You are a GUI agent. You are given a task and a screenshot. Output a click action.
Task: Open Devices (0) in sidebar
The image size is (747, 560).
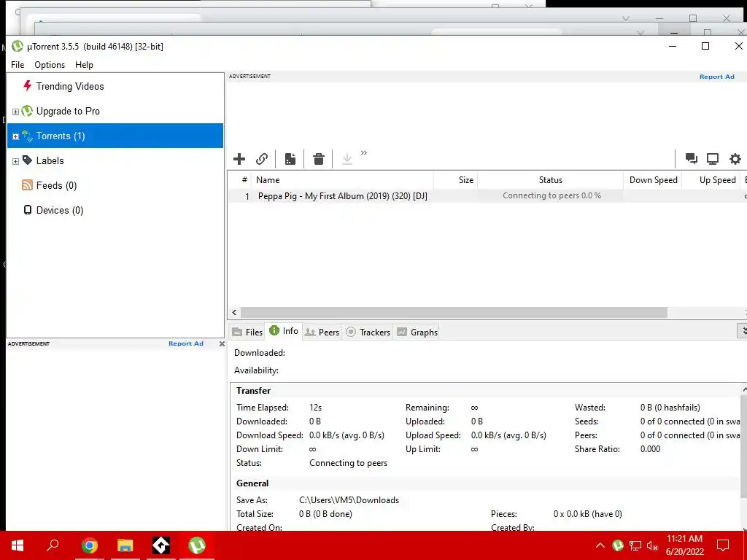60,210
